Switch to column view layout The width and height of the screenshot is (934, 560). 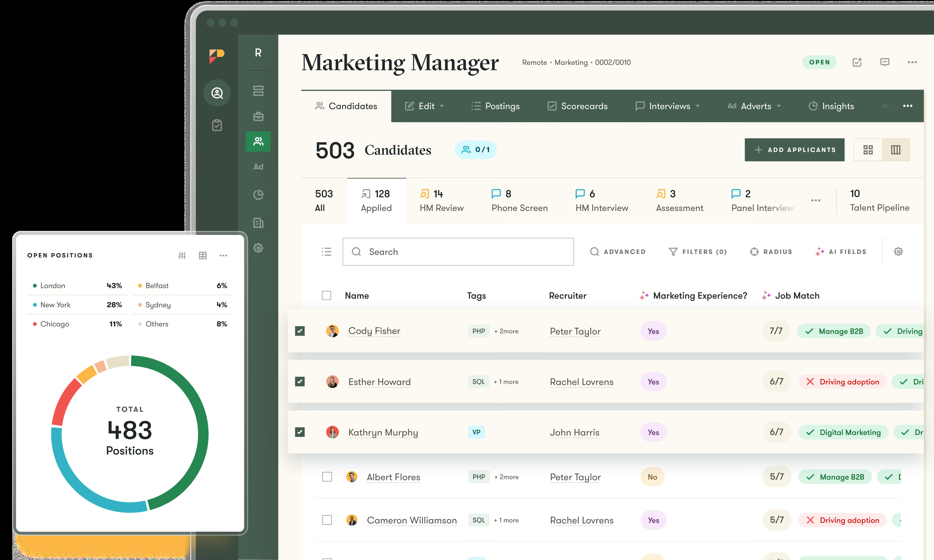[x=896, y=150]
